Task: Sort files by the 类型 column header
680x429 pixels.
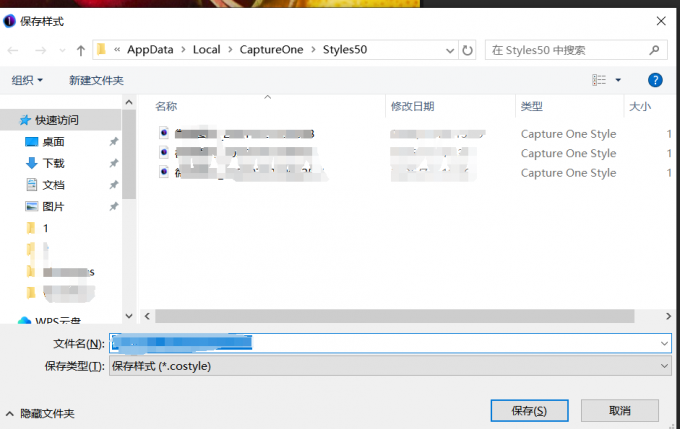Action: 531,105
